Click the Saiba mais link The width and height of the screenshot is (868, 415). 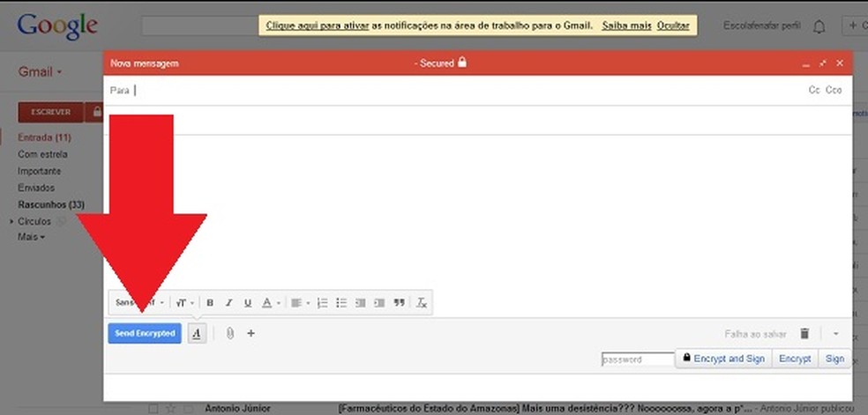pyautogui.click(x=626, y=26)
